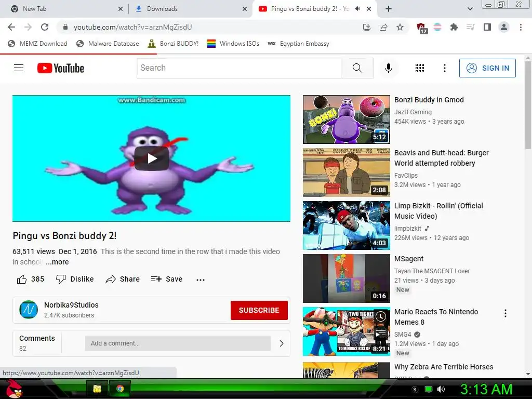
Task: Go back with browser back arrow
Action: pos(11,27)
